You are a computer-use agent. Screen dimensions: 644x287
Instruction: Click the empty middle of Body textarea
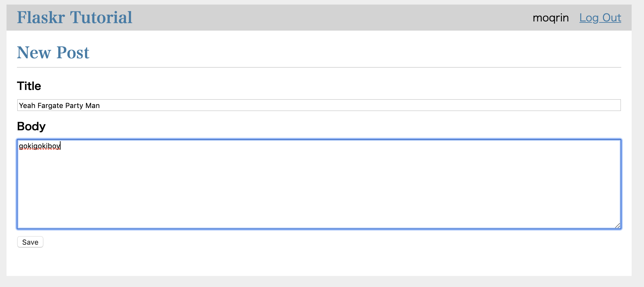[x=319, y=185]
